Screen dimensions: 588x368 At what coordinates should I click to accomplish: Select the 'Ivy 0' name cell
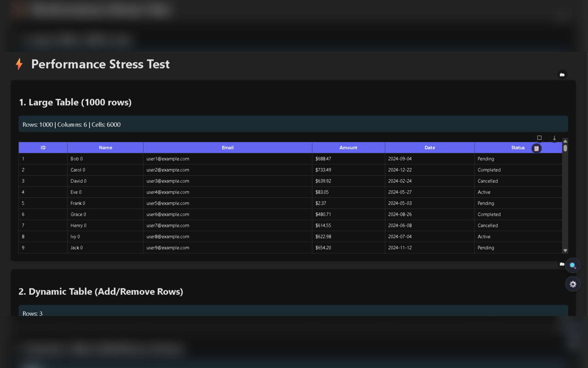coord(105,236)
